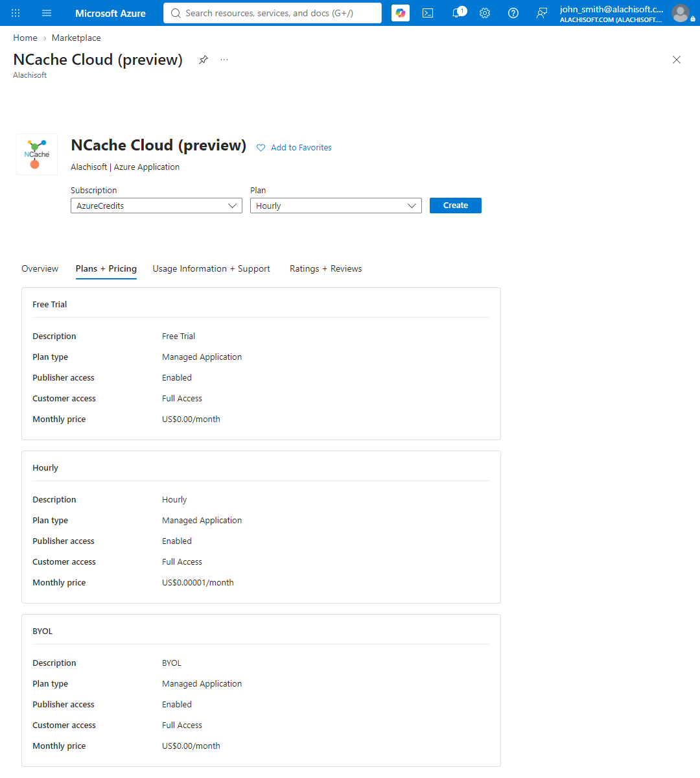This screenshot has height=778, width=700.
Task: Click the Add to Favorites heart icon
Action: pyautogui.click(x=261, y=148)
